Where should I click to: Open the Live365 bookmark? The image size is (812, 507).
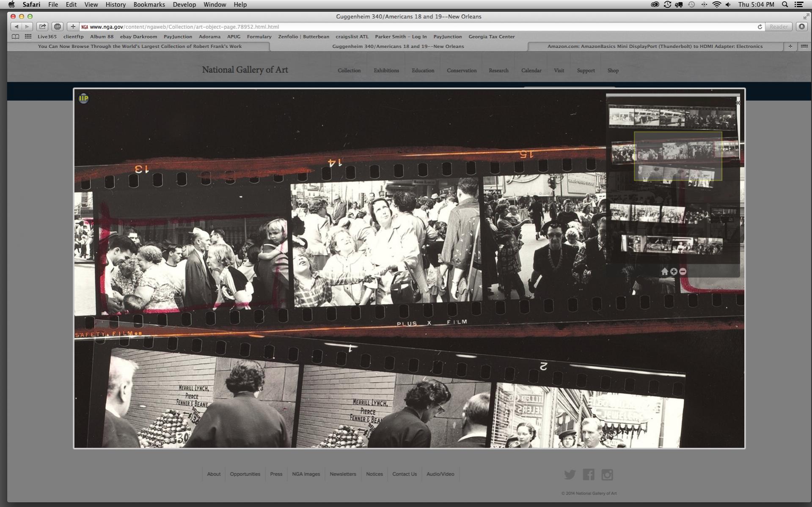[x=47, y=37]
